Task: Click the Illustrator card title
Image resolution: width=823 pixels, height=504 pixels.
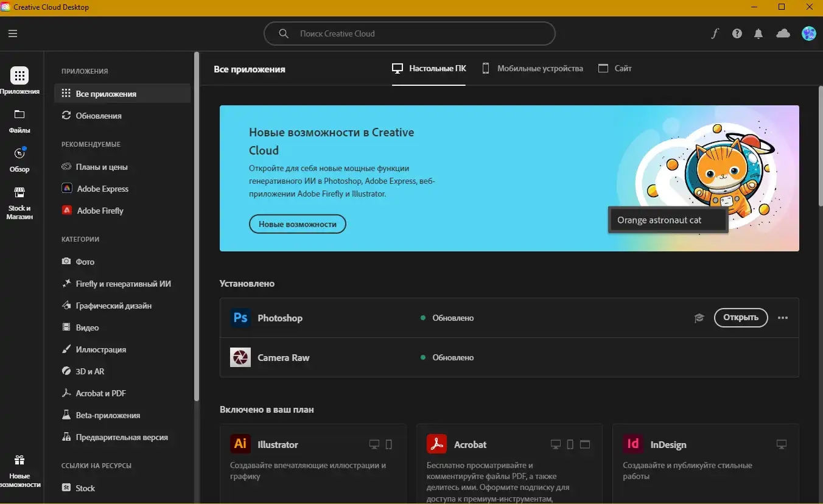Action: (278, 444)
